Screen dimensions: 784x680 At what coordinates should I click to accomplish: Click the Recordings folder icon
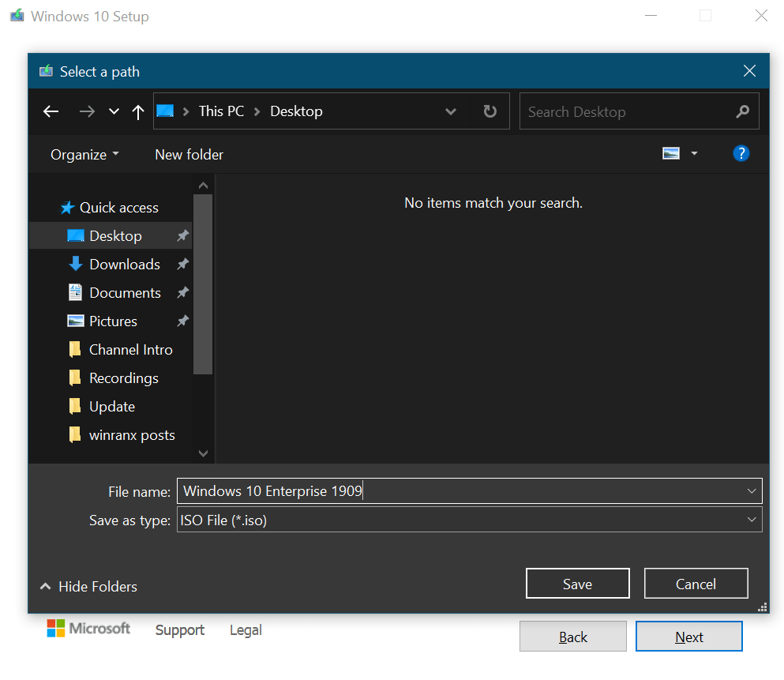[x=75, y=378]
